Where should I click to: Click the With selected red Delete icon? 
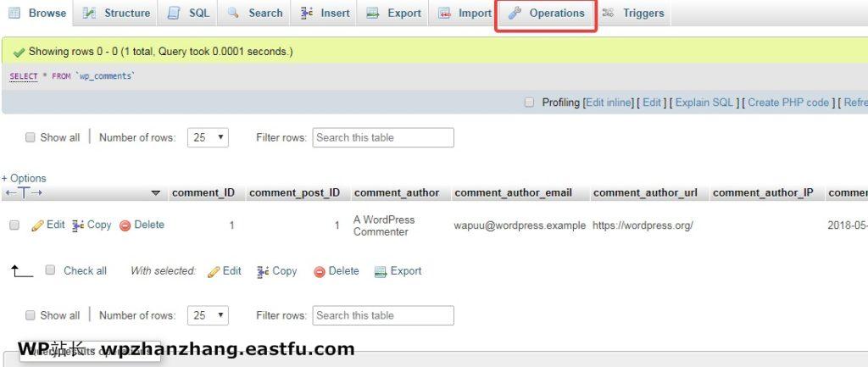tap(320, 272)
